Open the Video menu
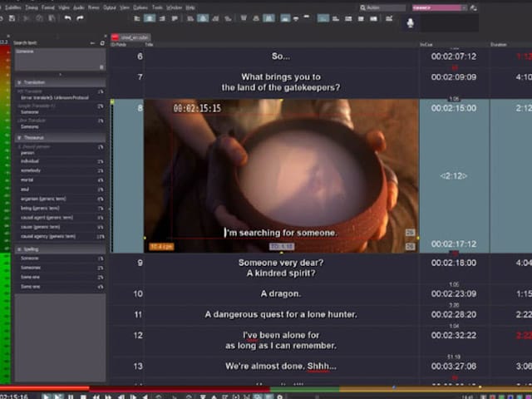This screenshot has height=399, width=532. click(64, 7)
